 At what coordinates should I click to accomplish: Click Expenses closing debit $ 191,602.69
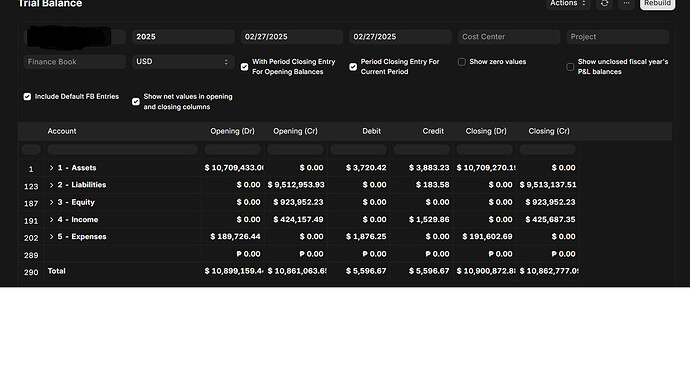[x=487, y=236]
